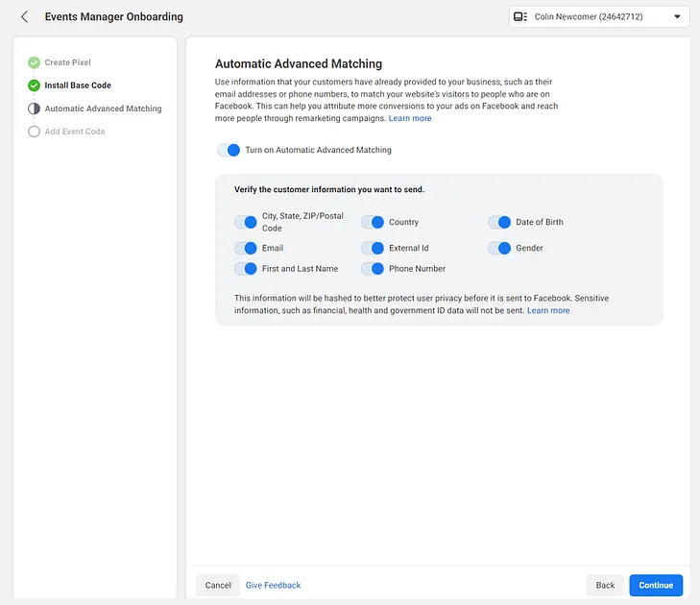The image size is (700, 605).
Task: Click the green checkmark icon for Install Base Code
Action: point(35,85)
